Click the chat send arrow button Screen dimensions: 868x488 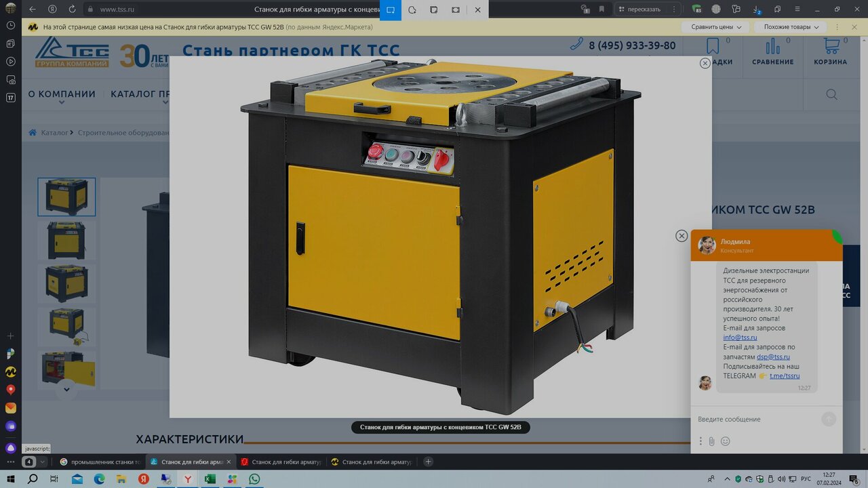829,419
